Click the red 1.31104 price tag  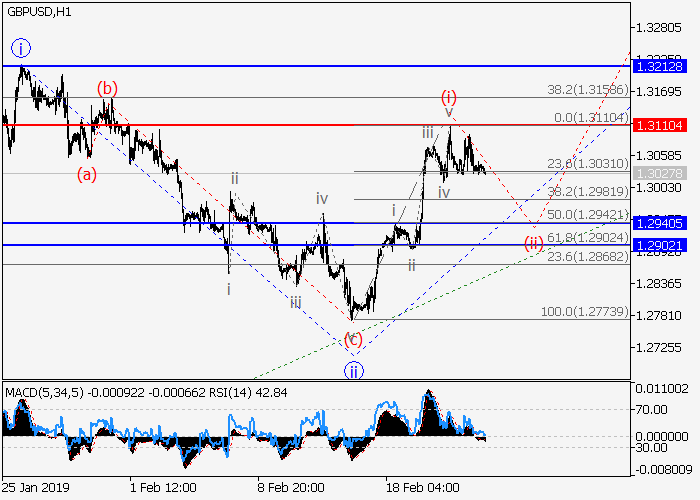(660, 124)
